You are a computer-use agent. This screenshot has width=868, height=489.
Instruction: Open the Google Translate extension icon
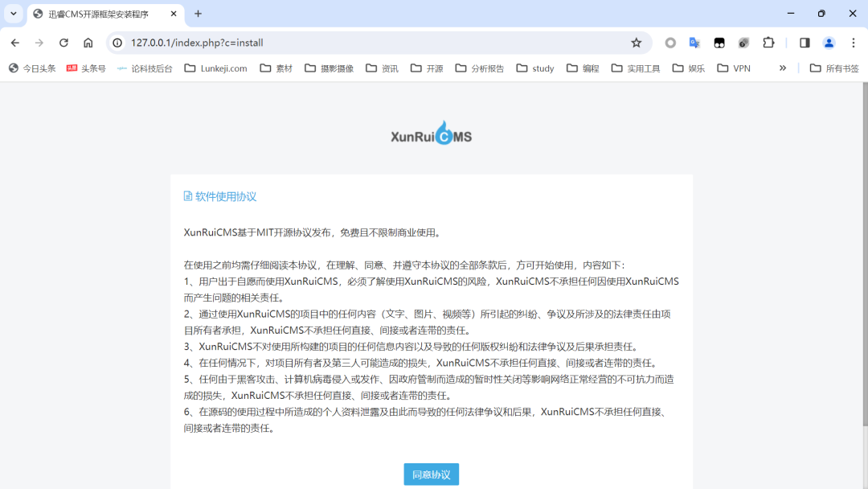point(694,42)
